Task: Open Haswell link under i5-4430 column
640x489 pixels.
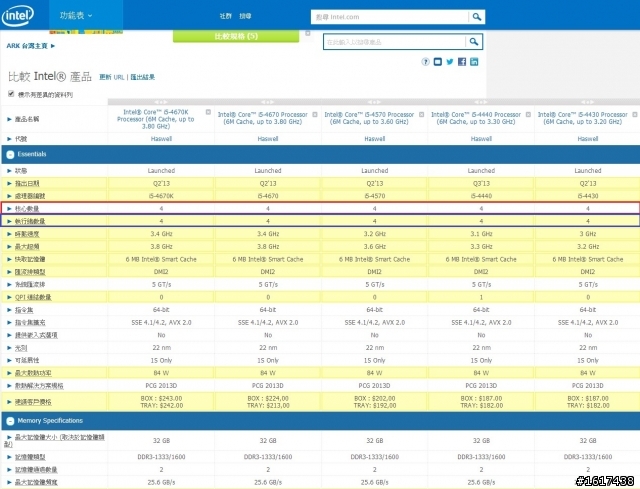Action: pyautogui.click(x=588, y=139)
